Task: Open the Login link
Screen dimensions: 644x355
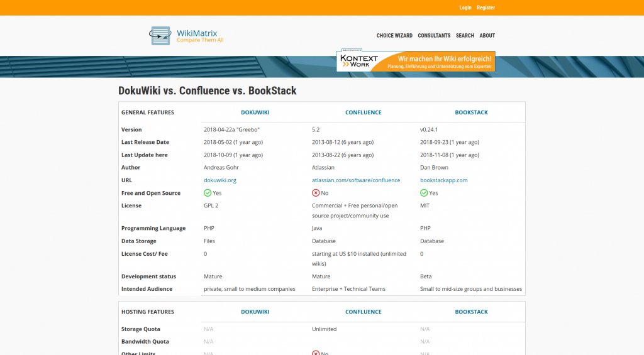Action: pyautogui.click(x=465, y=8)
